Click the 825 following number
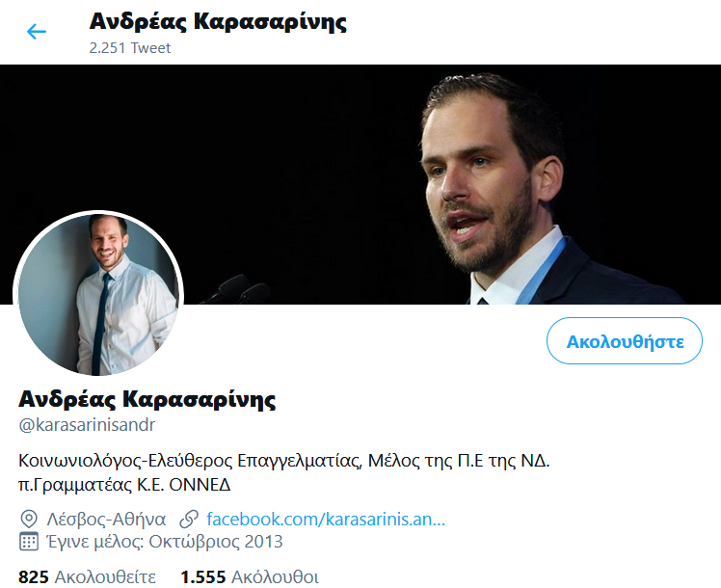 (x=34, y=577)
